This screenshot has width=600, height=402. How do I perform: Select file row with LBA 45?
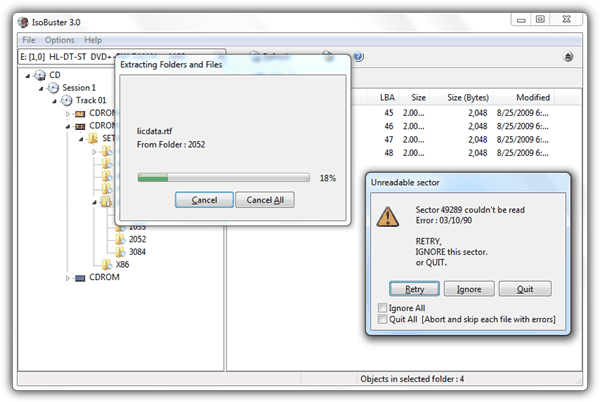[x=466, y=113]
